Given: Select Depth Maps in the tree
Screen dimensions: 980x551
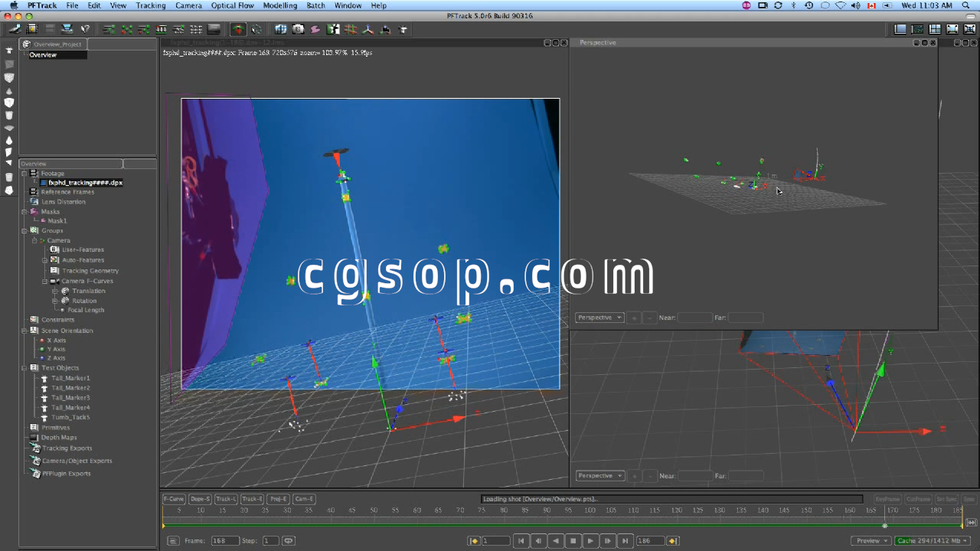Looking at the screenshot, I should pyautogui.click(x=59, y=438).
